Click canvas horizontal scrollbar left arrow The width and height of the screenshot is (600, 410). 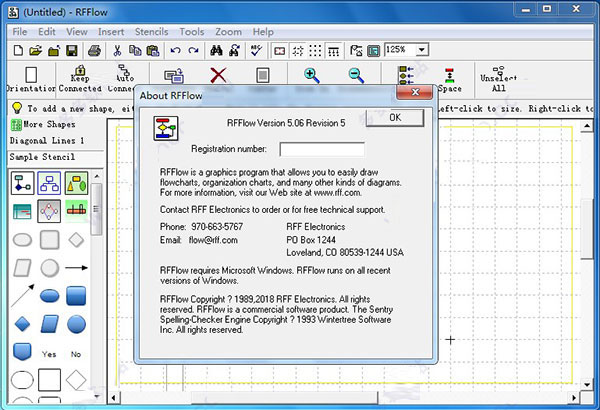(x=113, y=398)
